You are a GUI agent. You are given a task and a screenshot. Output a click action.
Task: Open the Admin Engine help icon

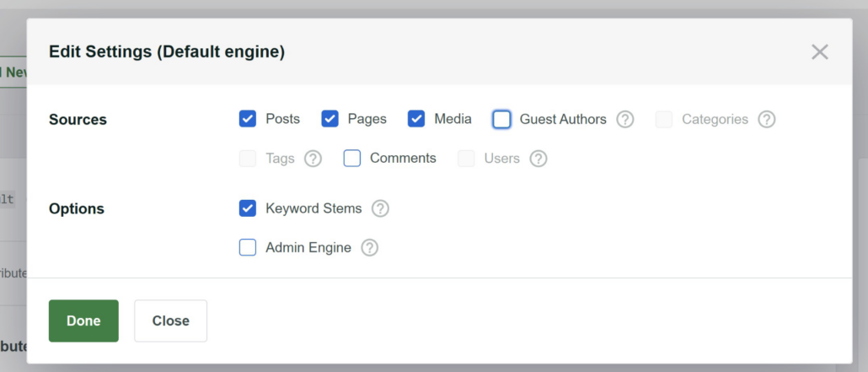pos(370,247)
